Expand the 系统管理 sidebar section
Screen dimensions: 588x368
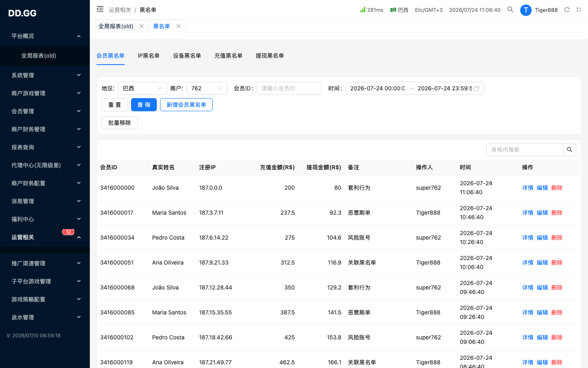(45, 75)
